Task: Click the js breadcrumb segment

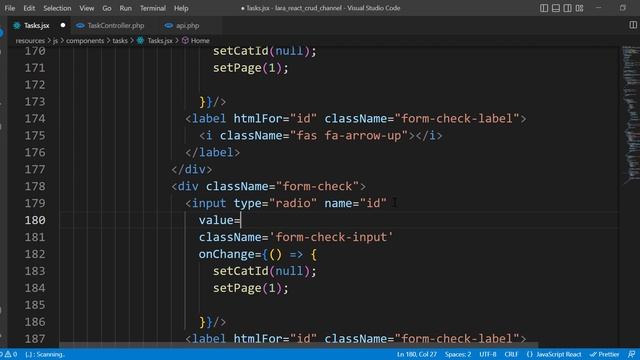Action: (x=55, y=40)
